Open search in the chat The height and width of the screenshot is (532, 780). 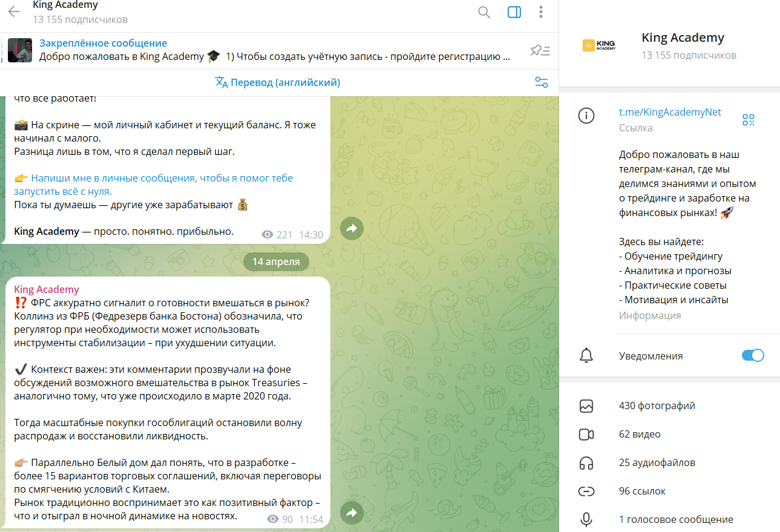pos(484,12)
